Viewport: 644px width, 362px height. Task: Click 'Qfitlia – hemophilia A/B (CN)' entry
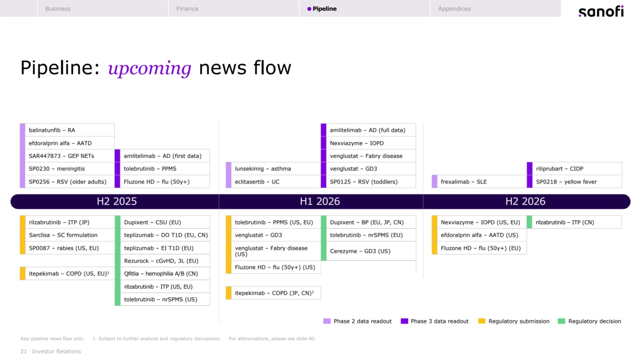tap(162, 274)
